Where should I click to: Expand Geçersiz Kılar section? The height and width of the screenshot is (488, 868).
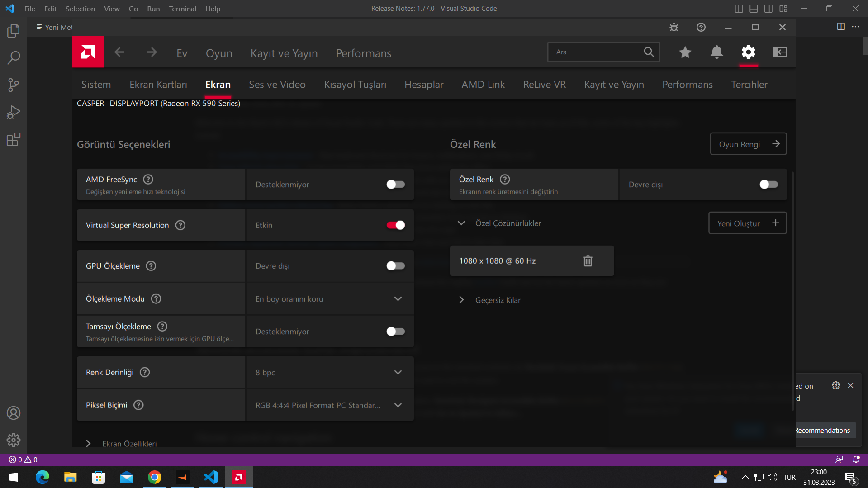click(461, 300)
